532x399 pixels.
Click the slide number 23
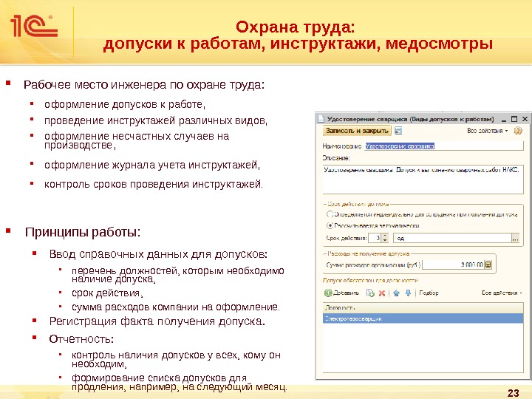(513, 393)
